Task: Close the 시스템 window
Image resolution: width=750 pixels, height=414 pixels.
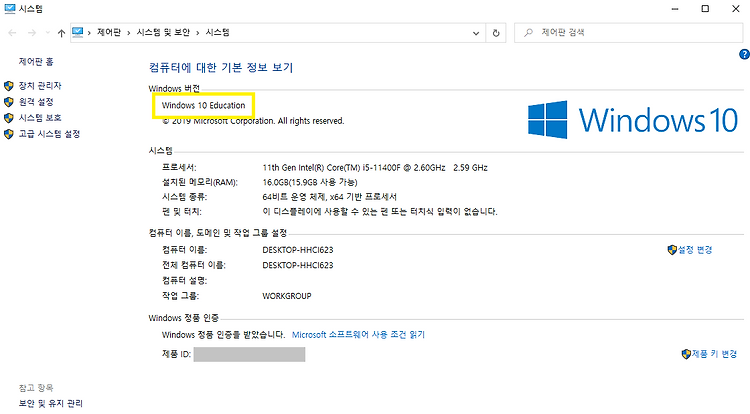Action: coord(736,9)
